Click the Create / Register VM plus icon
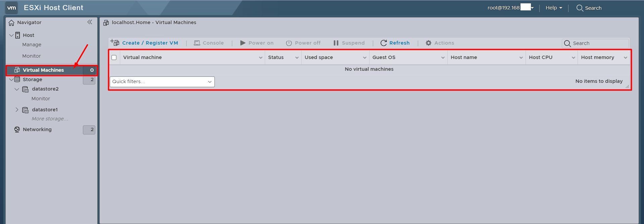The image size is (644, 224). (115, 43)
